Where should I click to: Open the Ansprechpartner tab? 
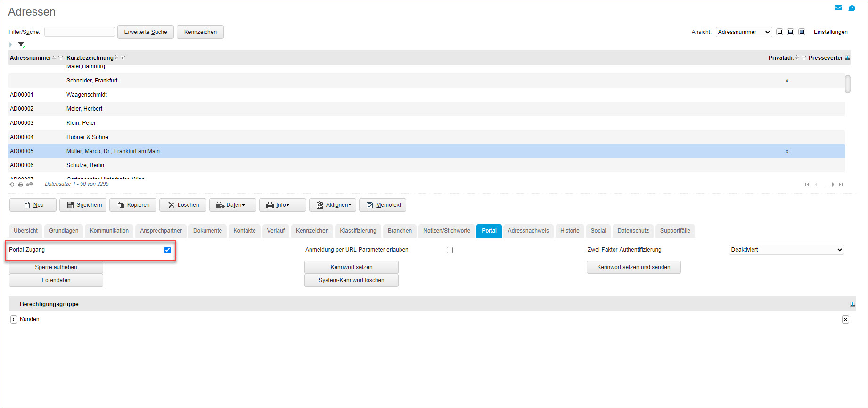[161, 231]
